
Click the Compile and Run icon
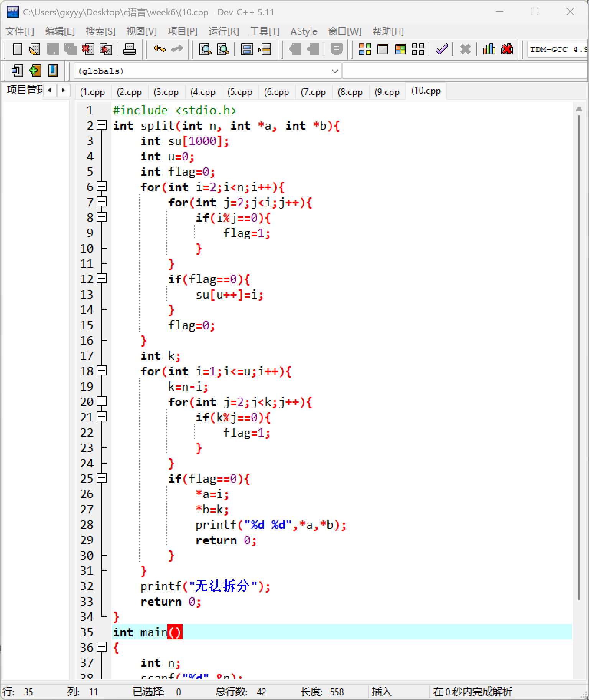tap(400, 49)
